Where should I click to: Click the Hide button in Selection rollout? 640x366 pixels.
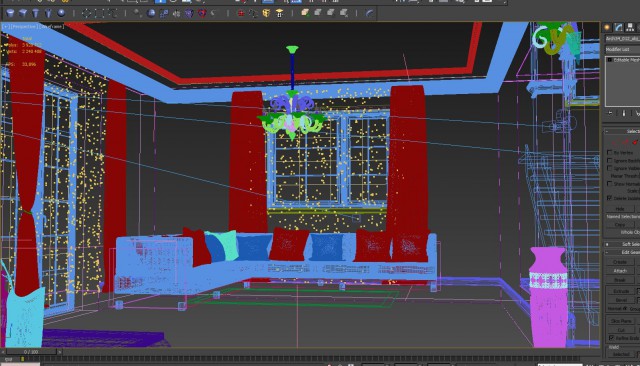(x=620, y=209)
